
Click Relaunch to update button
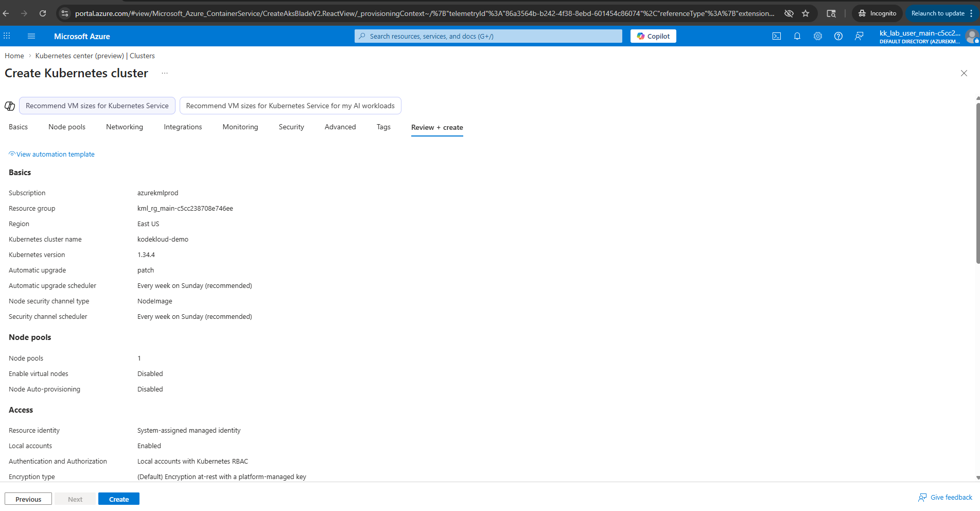937,13
